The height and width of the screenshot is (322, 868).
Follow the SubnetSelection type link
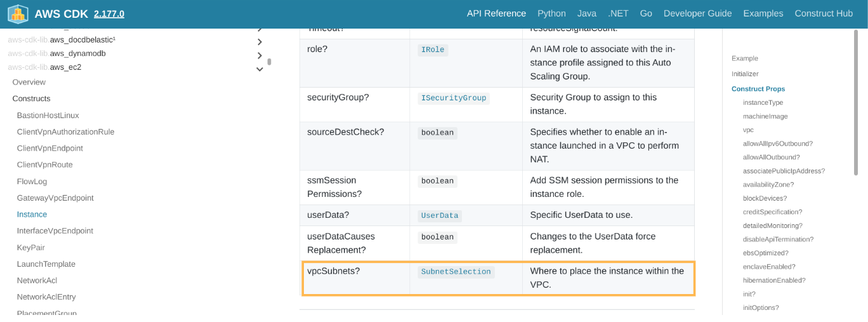click(x=456, y=272)
